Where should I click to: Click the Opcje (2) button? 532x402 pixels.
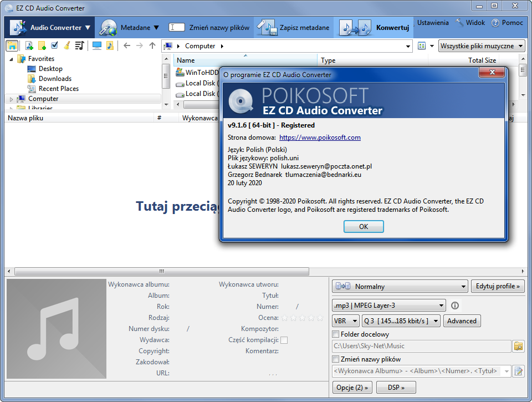[x=352, y=388]
